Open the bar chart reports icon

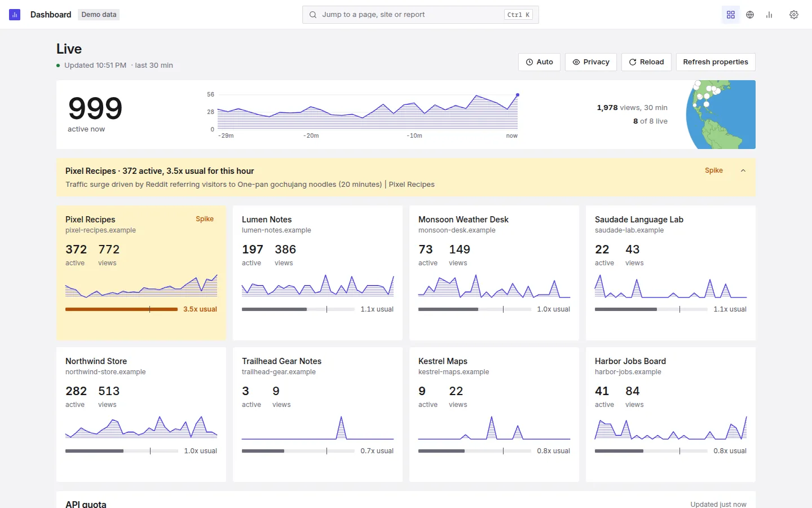(769, 15)
